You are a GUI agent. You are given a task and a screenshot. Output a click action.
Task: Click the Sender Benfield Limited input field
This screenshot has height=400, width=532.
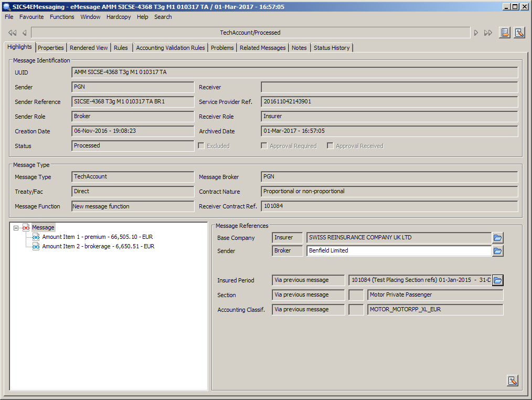[399, 251]
